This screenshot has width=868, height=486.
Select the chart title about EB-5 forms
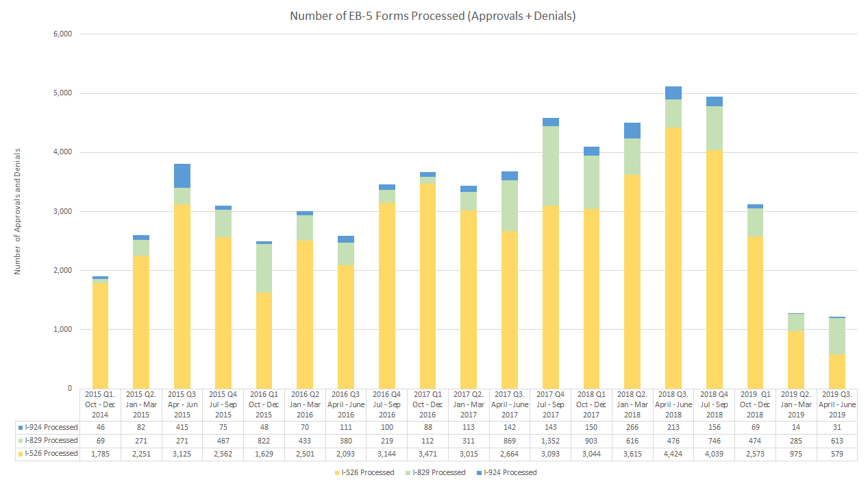432,16
